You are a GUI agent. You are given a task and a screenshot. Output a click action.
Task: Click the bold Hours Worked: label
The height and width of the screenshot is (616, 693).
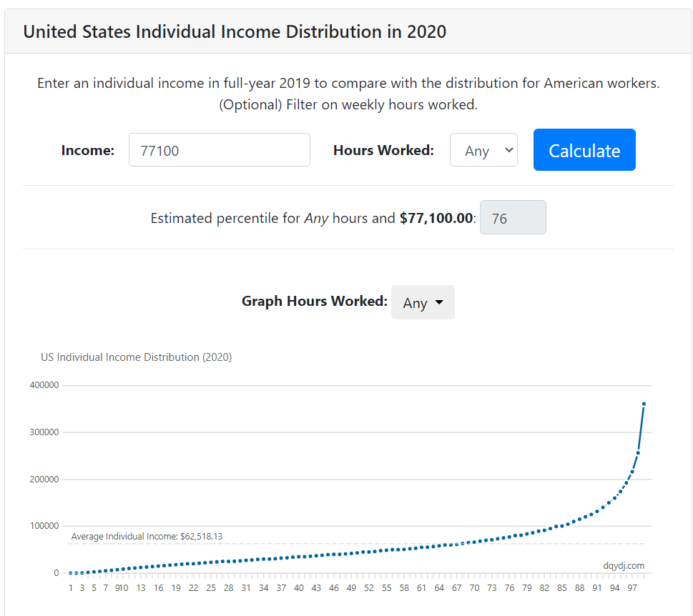[383, 150]
